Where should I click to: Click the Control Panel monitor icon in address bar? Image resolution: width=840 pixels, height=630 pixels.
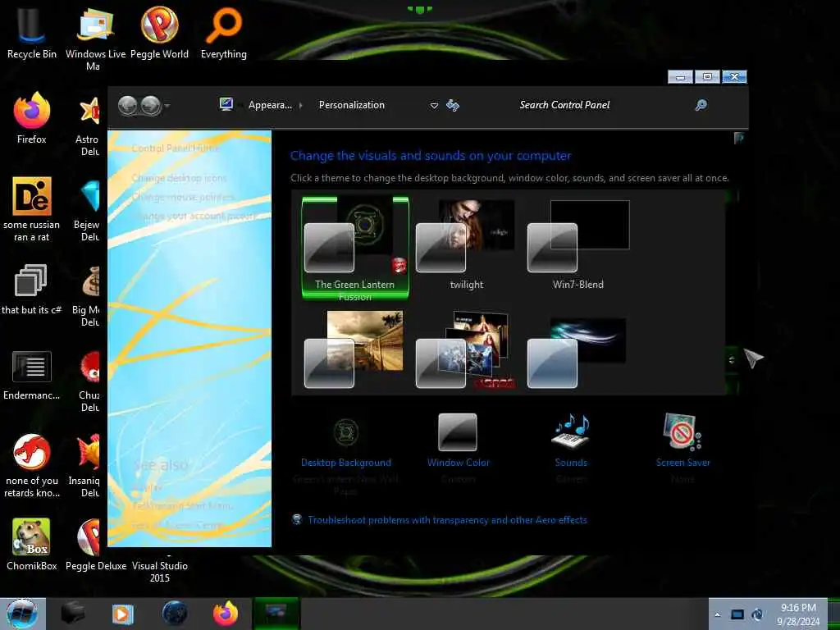tap(226, 104)
